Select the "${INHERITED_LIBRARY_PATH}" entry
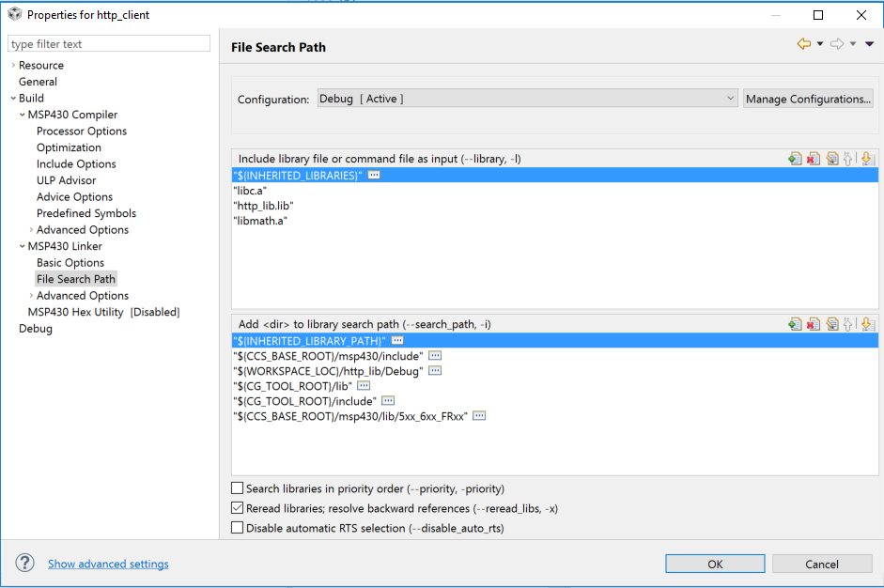Viewport: 884px width, 588px height. [x=555, y=341]
